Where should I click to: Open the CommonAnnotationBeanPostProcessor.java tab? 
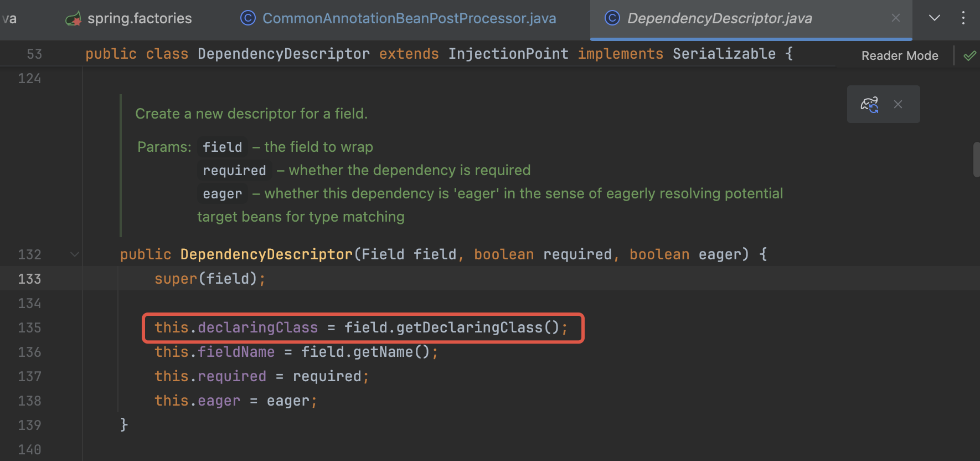[x=398, y=18]
